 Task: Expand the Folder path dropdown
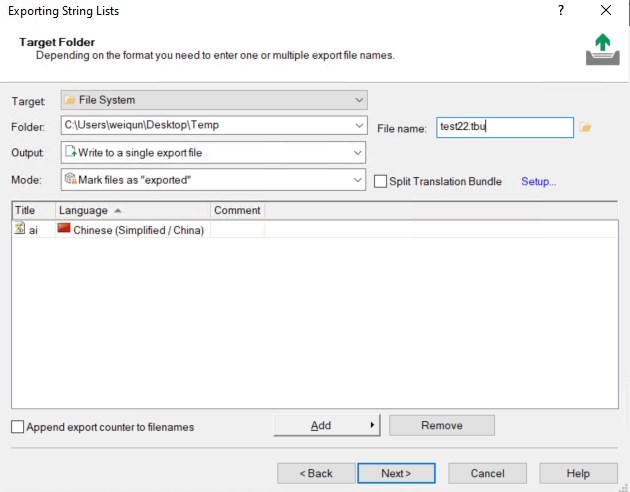click(359, 126)
